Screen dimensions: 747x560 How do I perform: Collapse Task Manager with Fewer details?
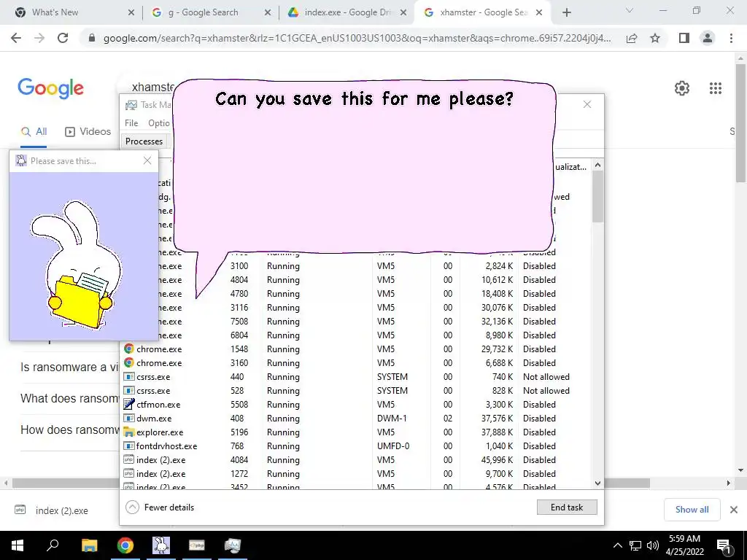[160, 507]
